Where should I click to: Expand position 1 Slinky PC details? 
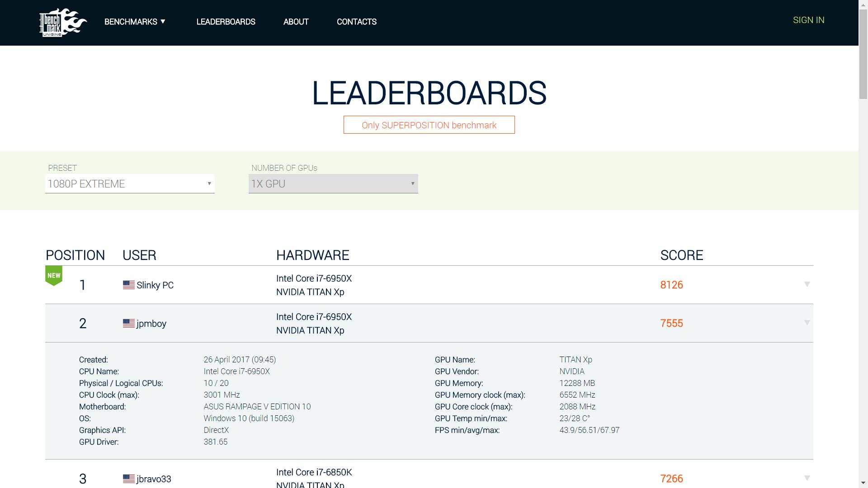coord(806,284)
